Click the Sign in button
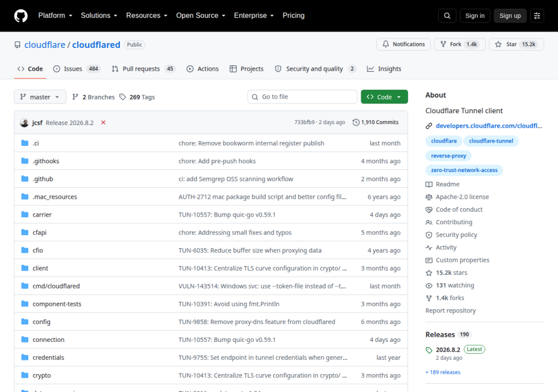 475,16
